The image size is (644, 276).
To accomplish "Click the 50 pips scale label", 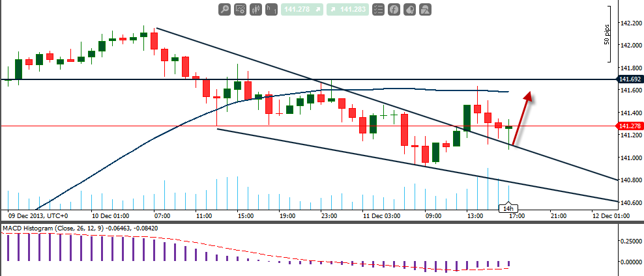I will [607, 34].
